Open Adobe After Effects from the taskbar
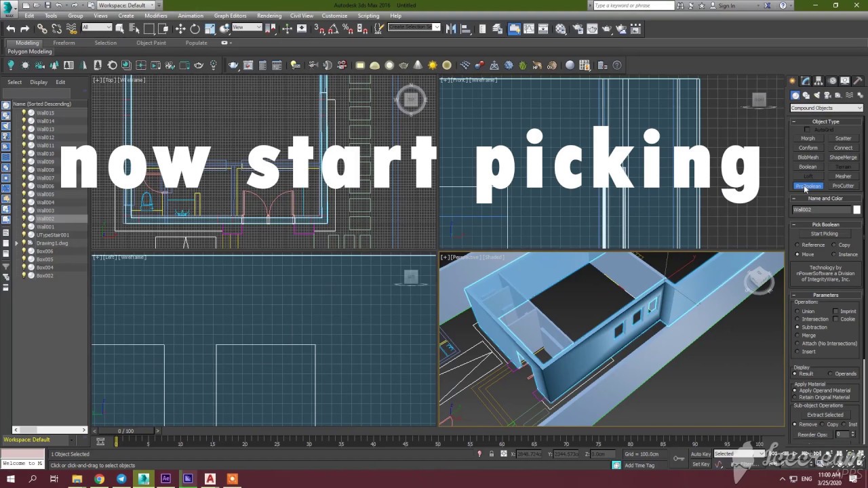Viewport: 868px width, 488px height. [x=165, y=479]
